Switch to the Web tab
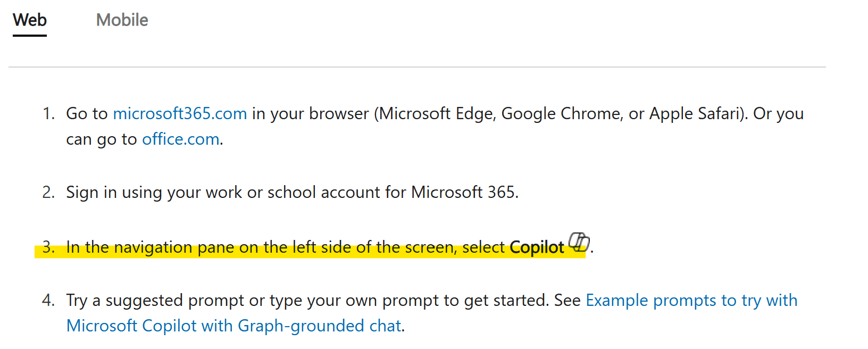This screenshot has height=349, width=868. coord(30,20)
